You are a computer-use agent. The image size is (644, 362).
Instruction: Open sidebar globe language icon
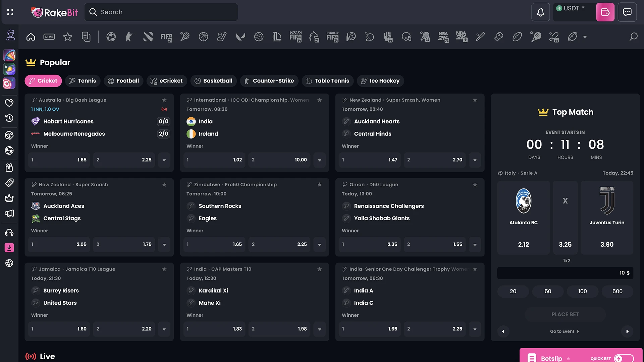point(9,263)
